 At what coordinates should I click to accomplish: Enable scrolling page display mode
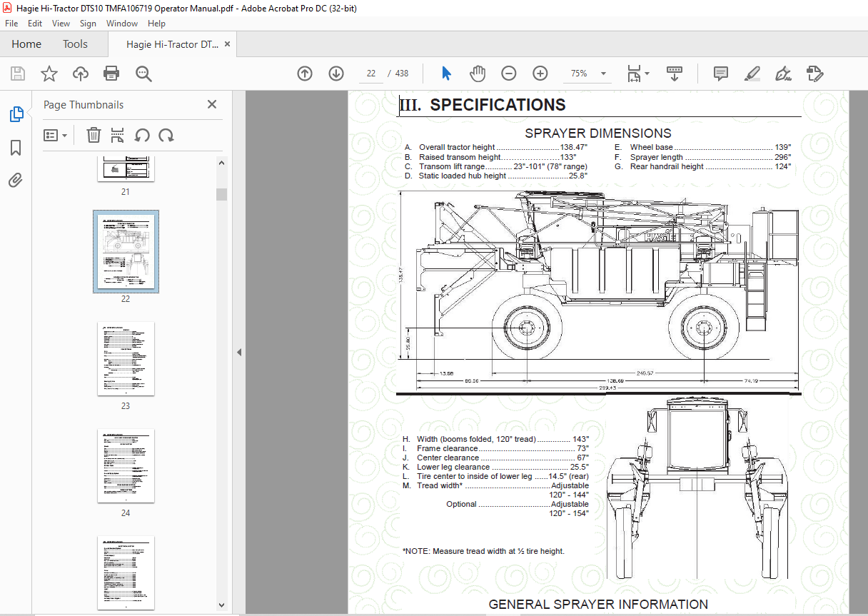[x=675, y=74]
